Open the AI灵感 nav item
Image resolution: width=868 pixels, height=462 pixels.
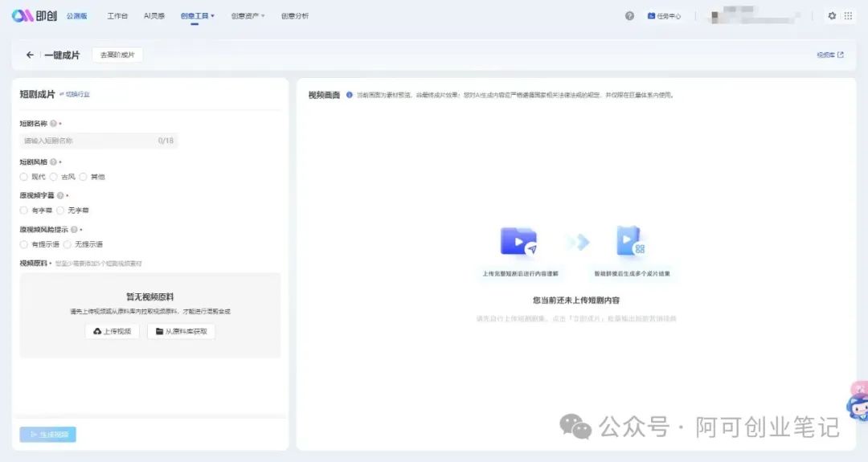[x=154, y=16]
